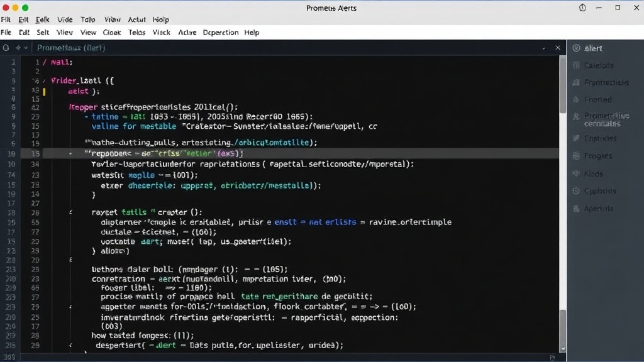Click the green macOS zoom button

[25, 8]
